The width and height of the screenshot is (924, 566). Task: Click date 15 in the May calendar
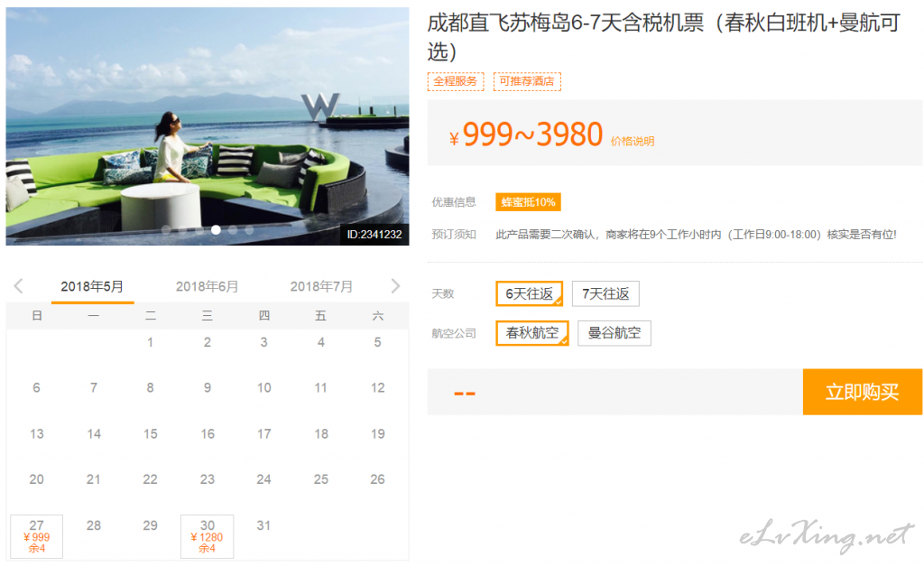coord(151,434)
